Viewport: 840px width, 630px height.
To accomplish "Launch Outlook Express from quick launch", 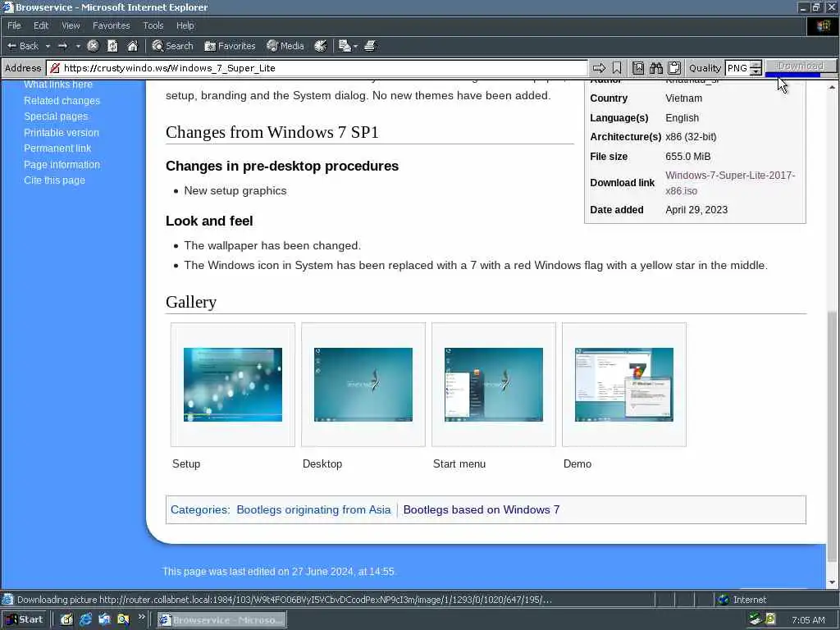I will coord(104,620).
